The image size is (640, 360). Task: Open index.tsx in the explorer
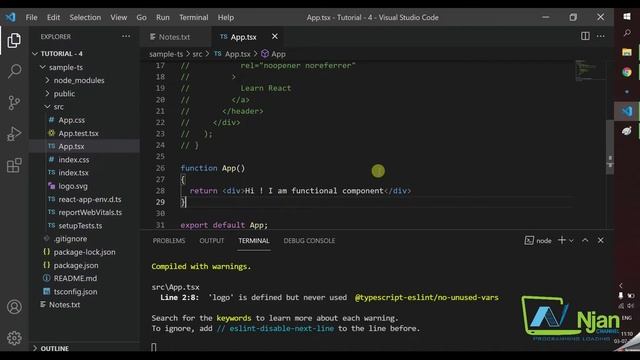(x=73, y=173)
